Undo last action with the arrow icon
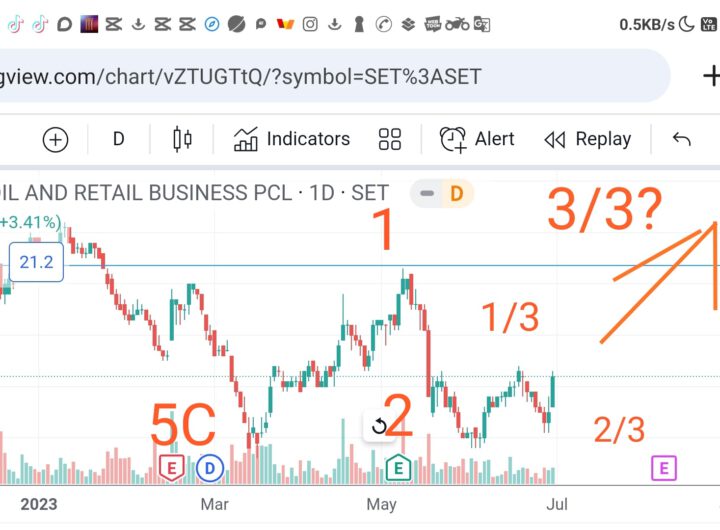Image resolution: width=720 pixels, height=530 pixels. 681,139
